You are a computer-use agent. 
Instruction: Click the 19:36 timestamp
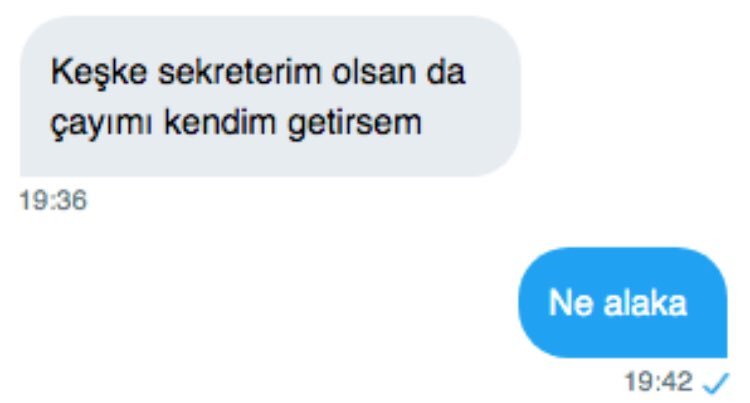click(53, 200)
